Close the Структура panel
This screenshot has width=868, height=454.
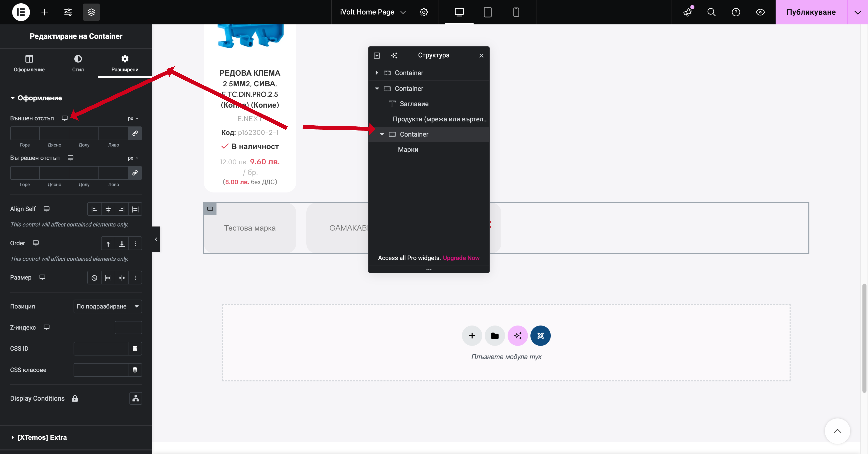point(481,56)
